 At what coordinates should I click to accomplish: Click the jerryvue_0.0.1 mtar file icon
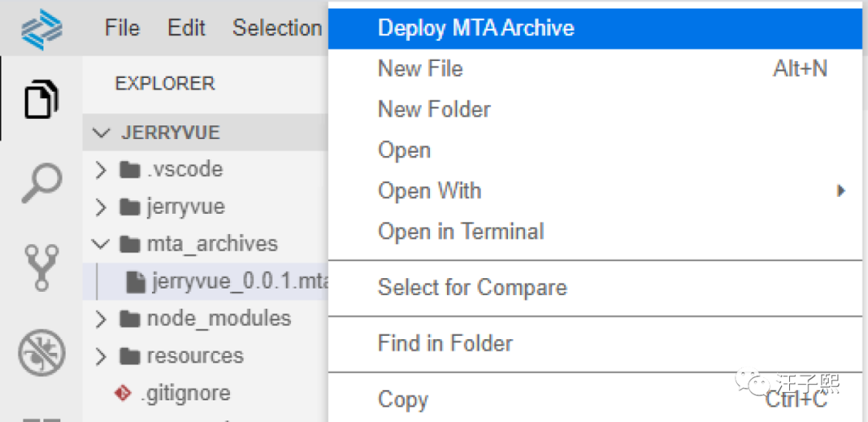[136, 281]
